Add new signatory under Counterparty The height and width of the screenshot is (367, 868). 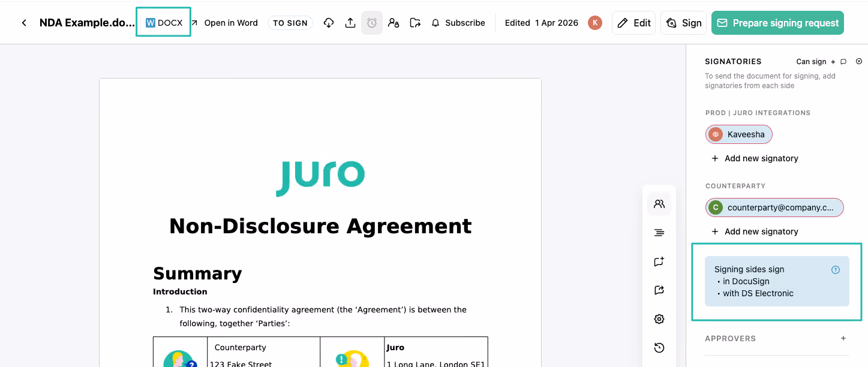755,231
